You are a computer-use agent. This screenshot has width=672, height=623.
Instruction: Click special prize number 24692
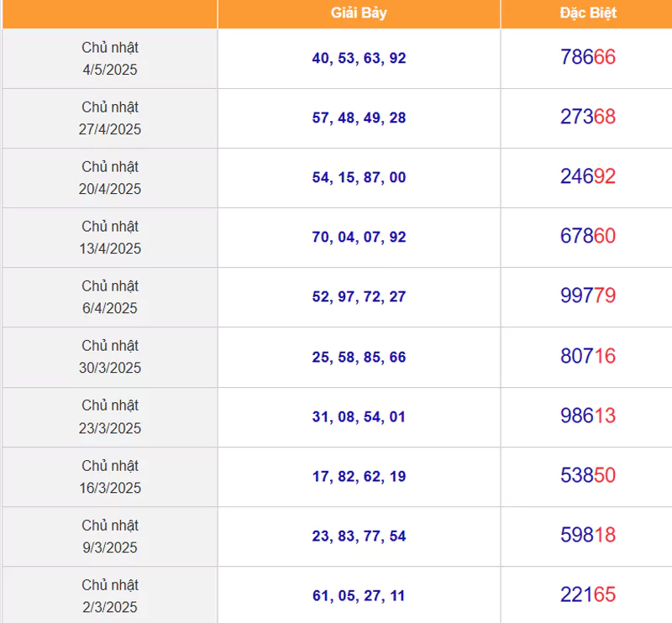click(x=587, y=176)
